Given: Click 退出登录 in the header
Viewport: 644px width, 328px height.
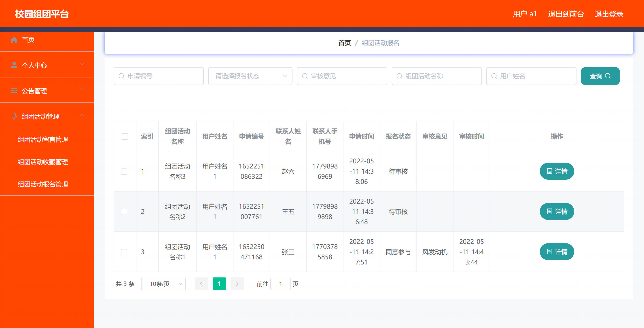Looking at the screenshot, I should coord(609,14).
